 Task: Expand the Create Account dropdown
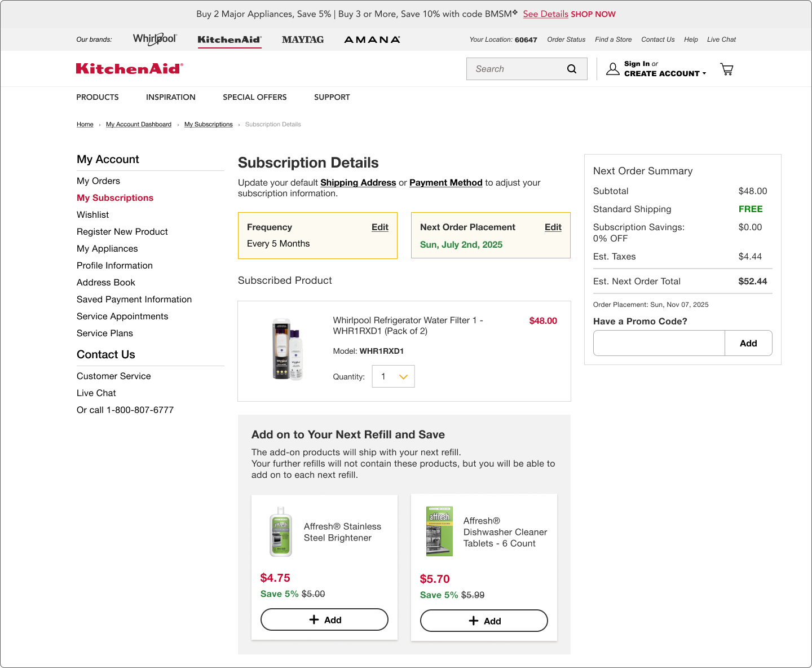click(x=665, y=73)
